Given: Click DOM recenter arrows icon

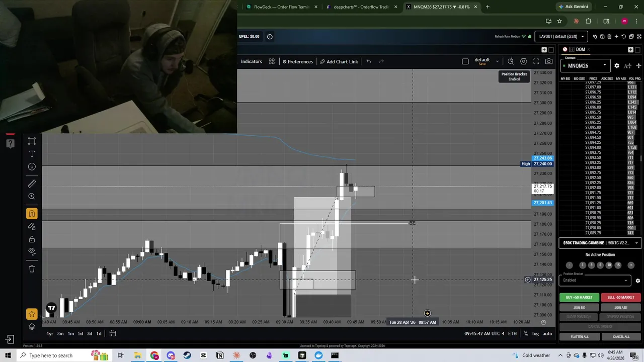Looking at the screenshot, I should (638, 66).
